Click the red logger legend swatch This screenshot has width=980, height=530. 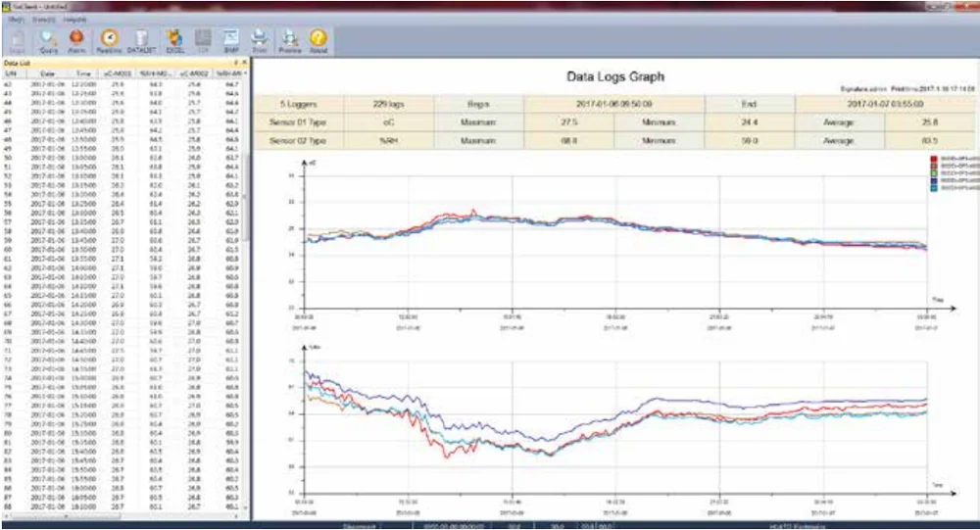tap(934, 160)
